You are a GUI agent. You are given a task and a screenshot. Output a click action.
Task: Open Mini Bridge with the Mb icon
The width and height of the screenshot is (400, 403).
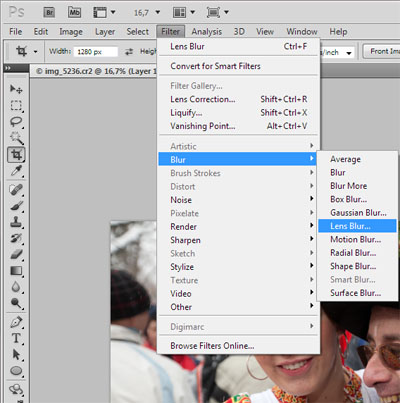click(74, 12)
